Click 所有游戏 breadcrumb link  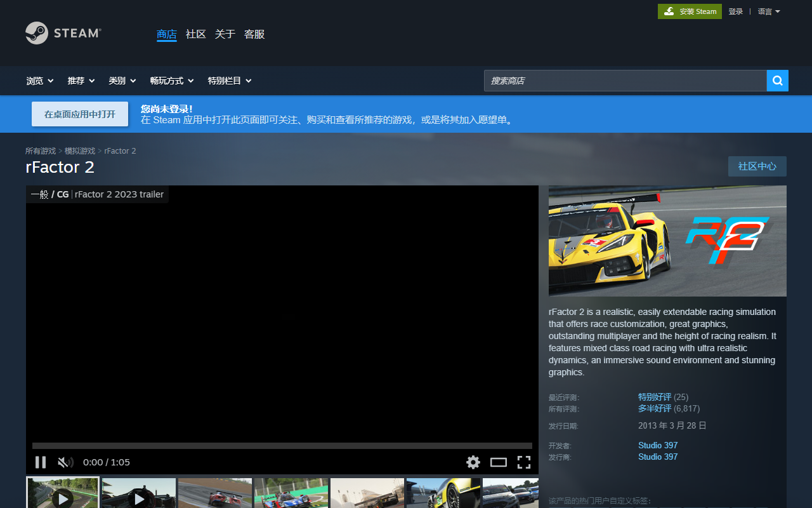point(41,151)
